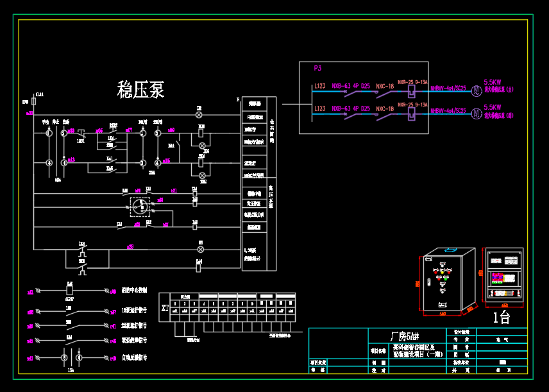Click the NXR-25 thermal relay symbol on top circuit

pyautogui.click(x=411, y=91)
